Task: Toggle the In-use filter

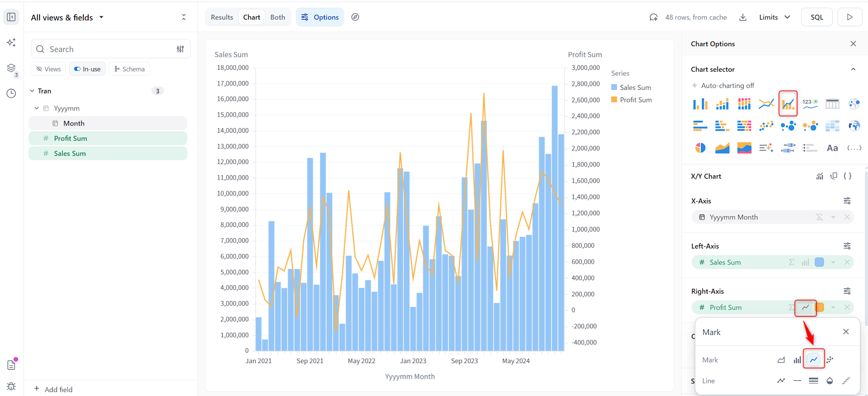Action: tap(87, 69)
